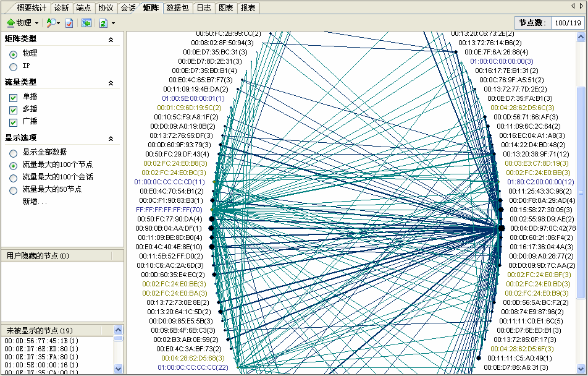The height and width of the screenshot is (376, 588).
Task: Collapse the 显示选项 section
Action: (x=111, y=139)
